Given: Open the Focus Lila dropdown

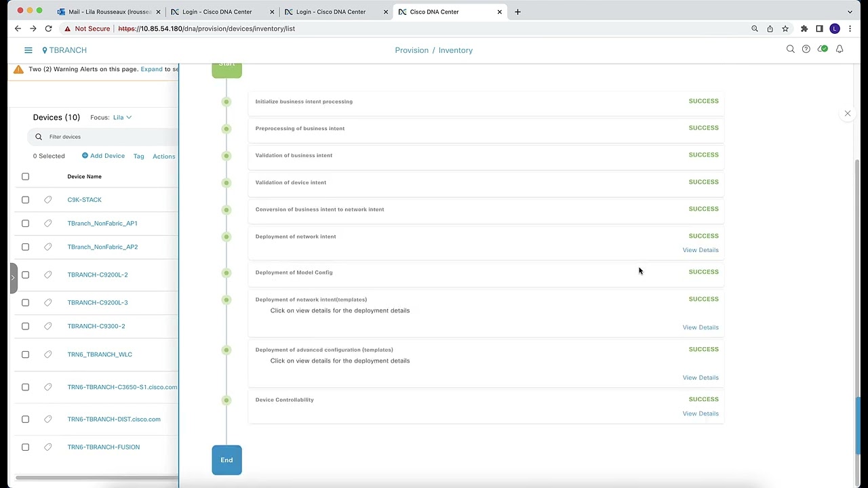Looking at the screenshot, I should tap(122, 117).
